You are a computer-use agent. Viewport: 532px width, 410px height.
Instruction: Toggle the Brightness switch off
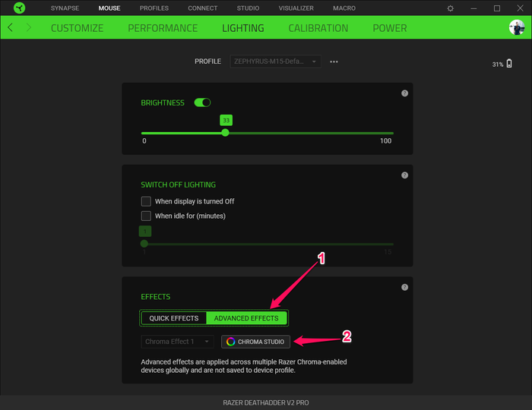(202, 102)
